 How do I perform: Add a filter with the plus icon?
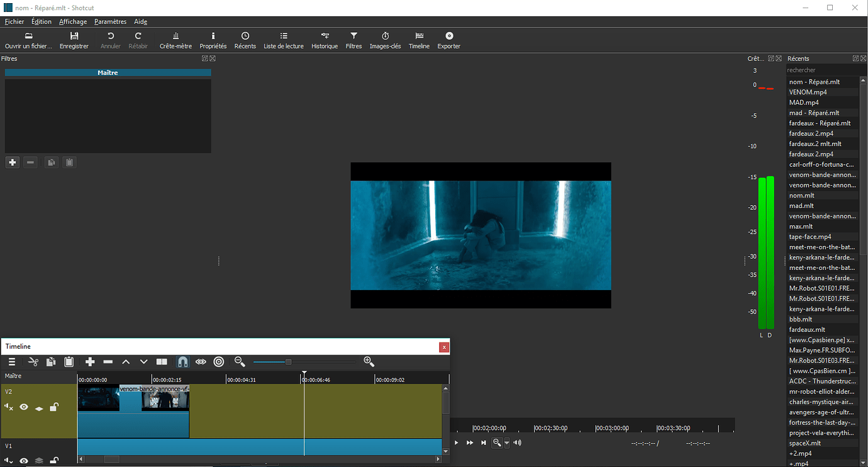point(12,162)
